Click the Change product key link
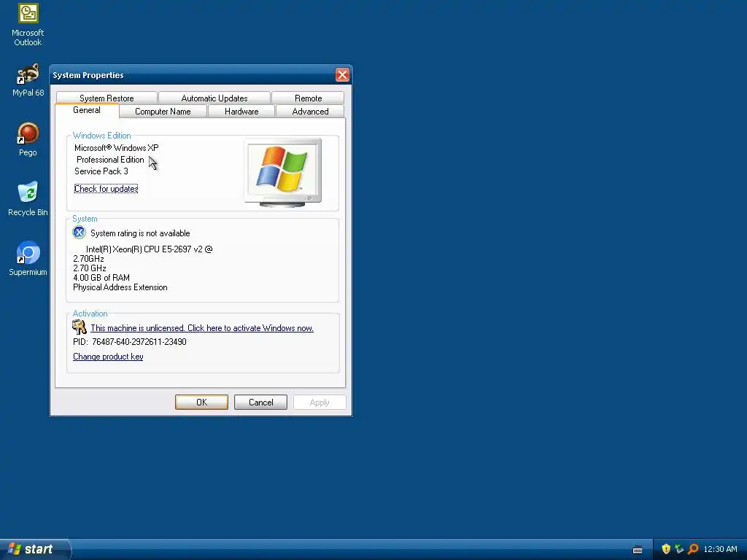 (x=108, y=357)
